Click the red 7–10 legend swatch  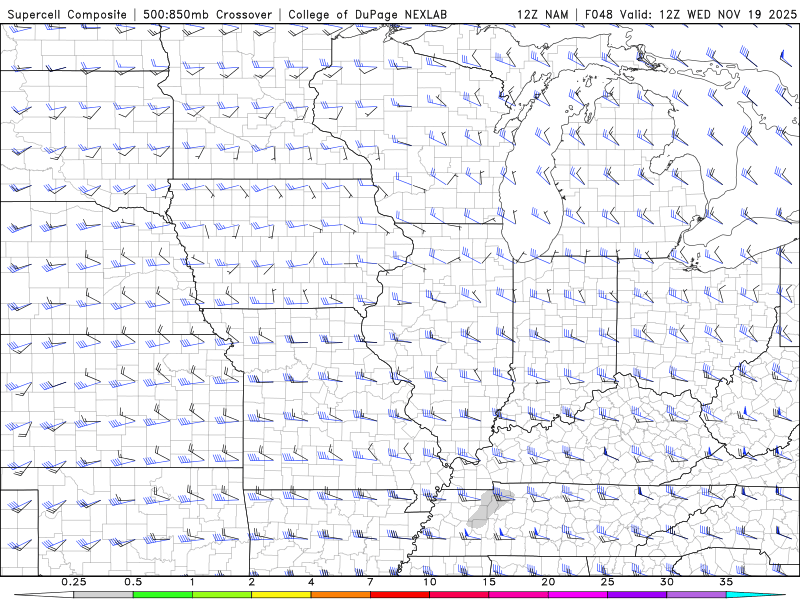click(x=400, y=595)
